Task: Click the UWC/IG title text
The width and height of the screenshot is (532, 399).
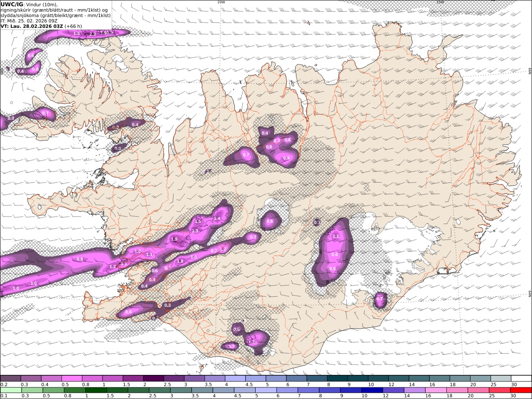Action: pos(12,4)
